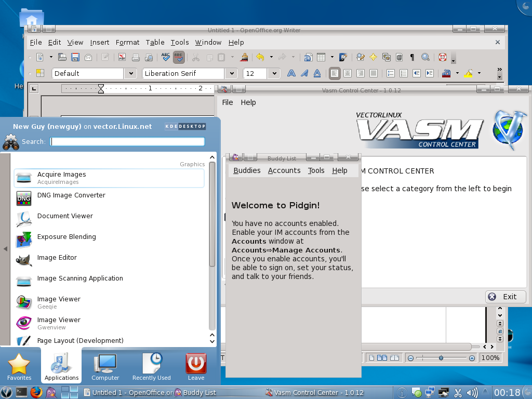
Task: Expand the Default paragraph style dropdown
Action: coord(131,74)
